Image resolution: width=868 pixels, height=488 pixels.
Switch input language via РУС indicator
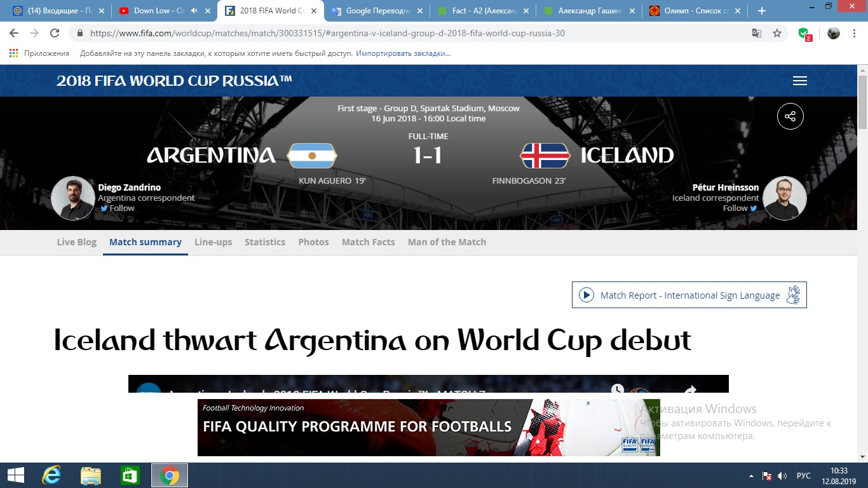click(x=804, y=476)
